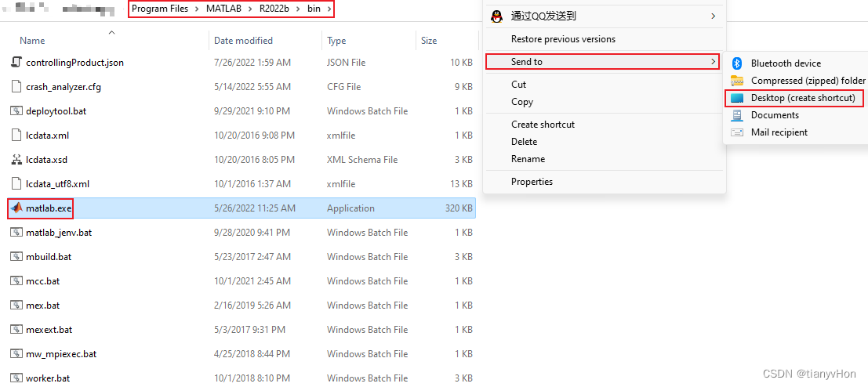The width and height of the screenshot is (868, 387).
Task: Click chevron after bin in address bar
Action: click(x=329, y=9)
